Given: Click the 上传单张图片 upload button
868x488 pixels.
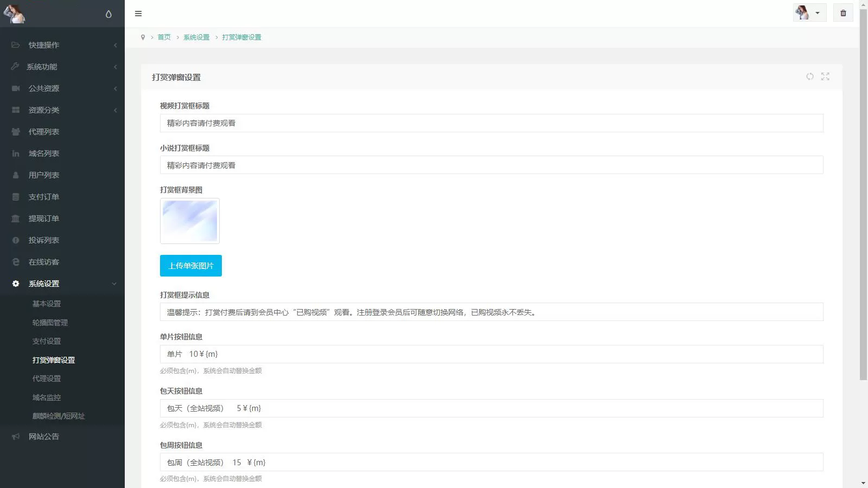Looking at the screenshot, I should (x=191, y=266).
